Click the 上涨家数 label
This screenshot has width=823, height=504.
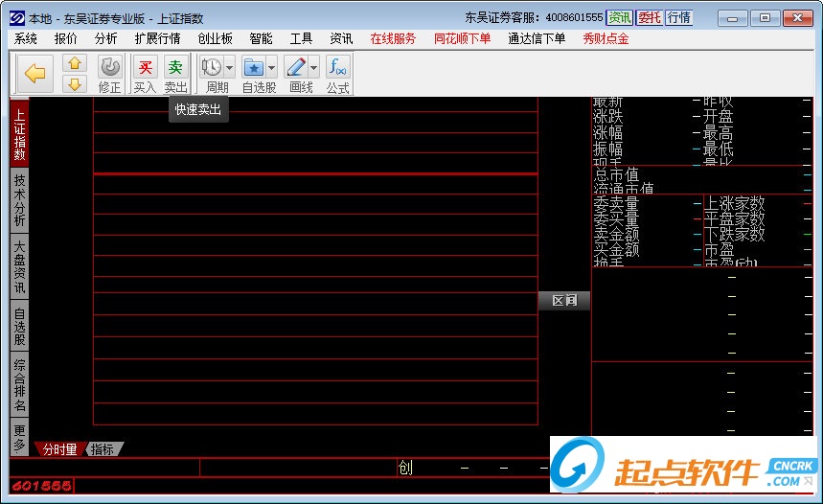tap(734, 203)
